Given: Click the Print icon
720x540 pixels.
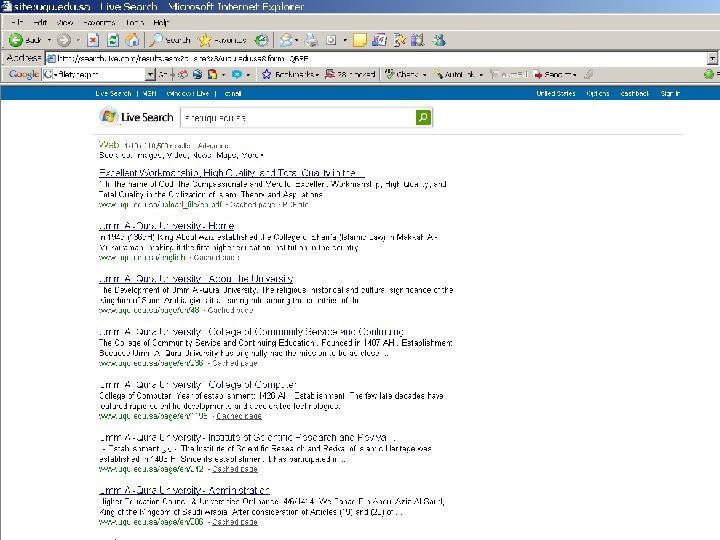Looking at the screenshot, I should (311, 40).
